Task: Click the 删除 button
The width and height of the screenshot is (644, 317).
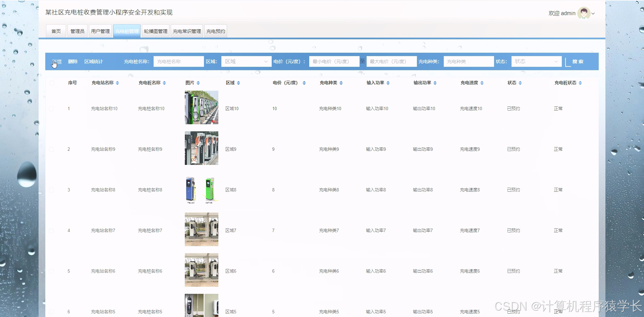Action: [x=73, y=62]
